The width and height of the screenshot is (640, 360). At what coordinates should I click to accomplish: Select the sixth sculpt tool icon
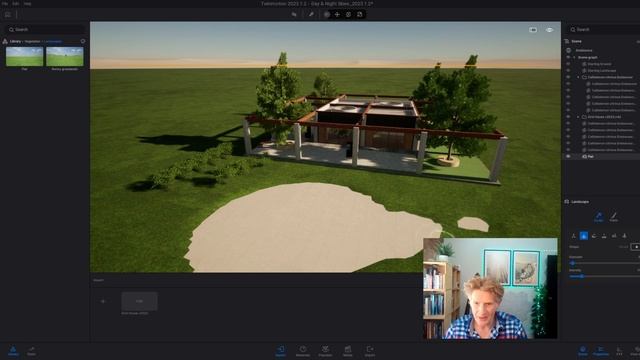(x=624, y=236)
